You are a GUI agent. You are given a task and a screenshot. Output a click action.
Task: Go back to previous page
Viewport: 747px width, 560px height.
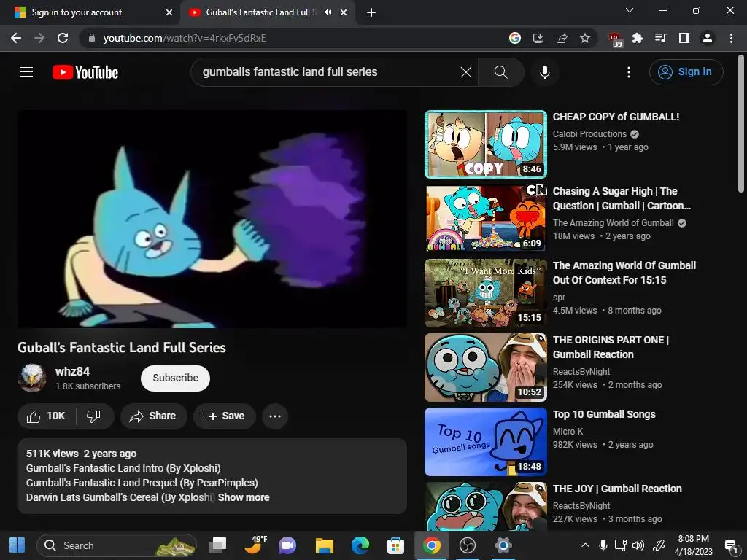pos(16,38)
